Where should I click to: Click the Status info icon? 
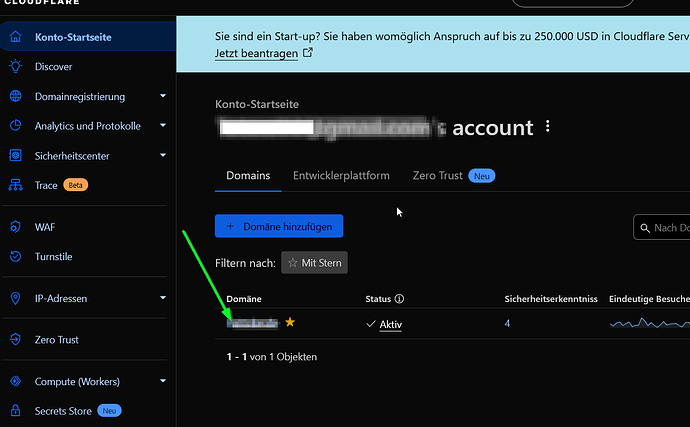(x=399, y=299)
